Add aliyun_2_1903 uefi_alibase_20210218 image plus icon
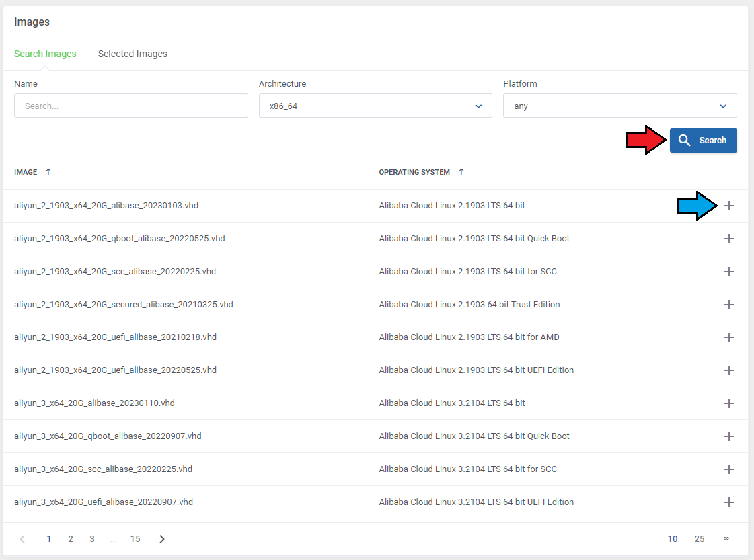This screenshot has width=754, height=560. pyautogui.click(x=729, y=337)
